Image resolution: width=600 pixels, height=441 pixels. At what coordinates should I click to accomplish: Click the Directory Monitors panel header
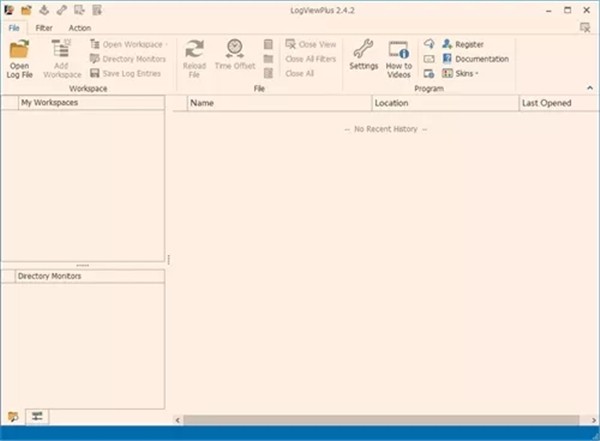(90, 276)
